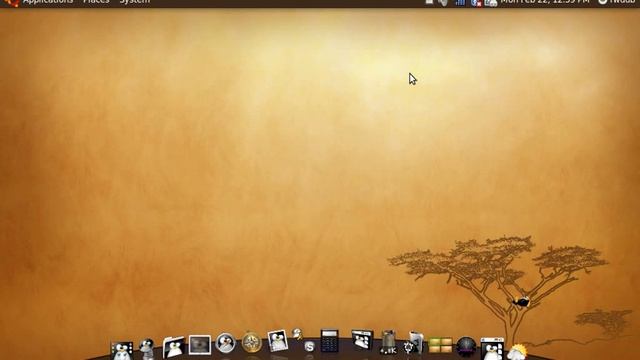Click the grey screen frame dock icon

click(x=200, y=345)
